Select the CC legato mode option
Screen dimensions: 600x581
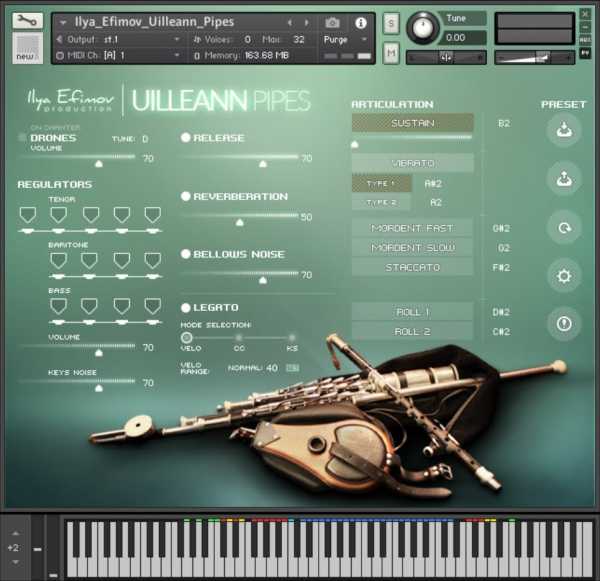click(239, 338)
